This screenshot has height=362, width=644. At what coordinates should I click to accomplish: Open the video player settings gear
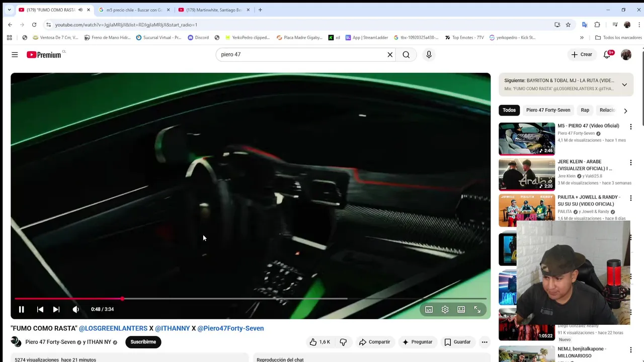coord(445,310)
